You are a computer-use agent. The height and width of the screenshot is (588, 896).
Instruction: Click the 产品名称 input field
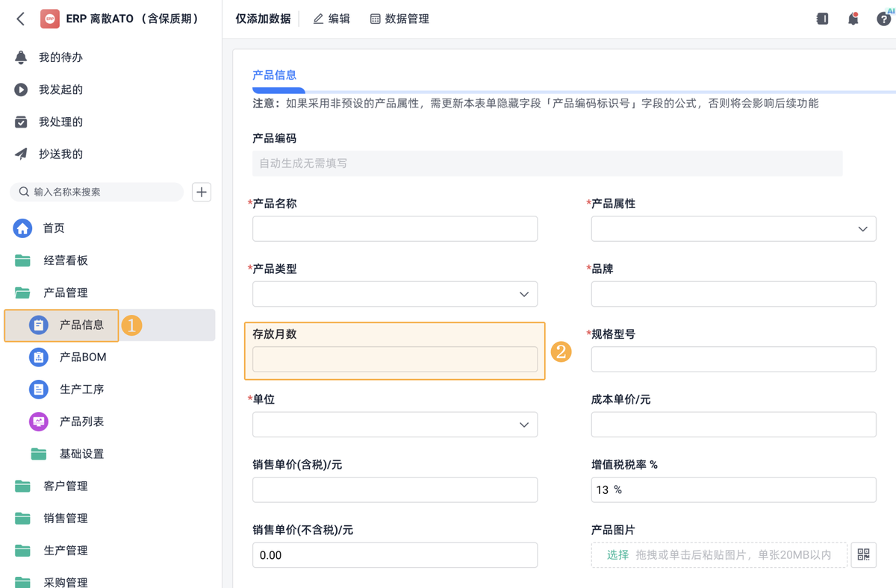(395, 229)
